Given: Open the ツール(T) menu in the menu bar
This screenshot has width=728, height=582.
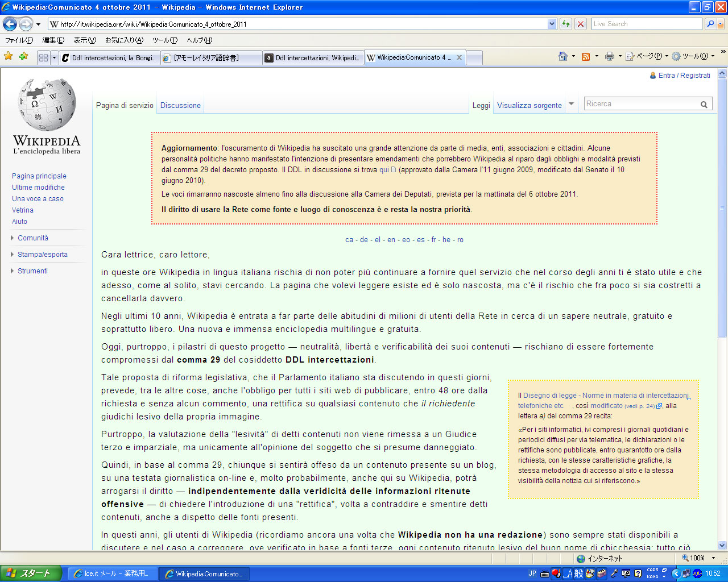Looking at the screenshot, I should point(165,40).
